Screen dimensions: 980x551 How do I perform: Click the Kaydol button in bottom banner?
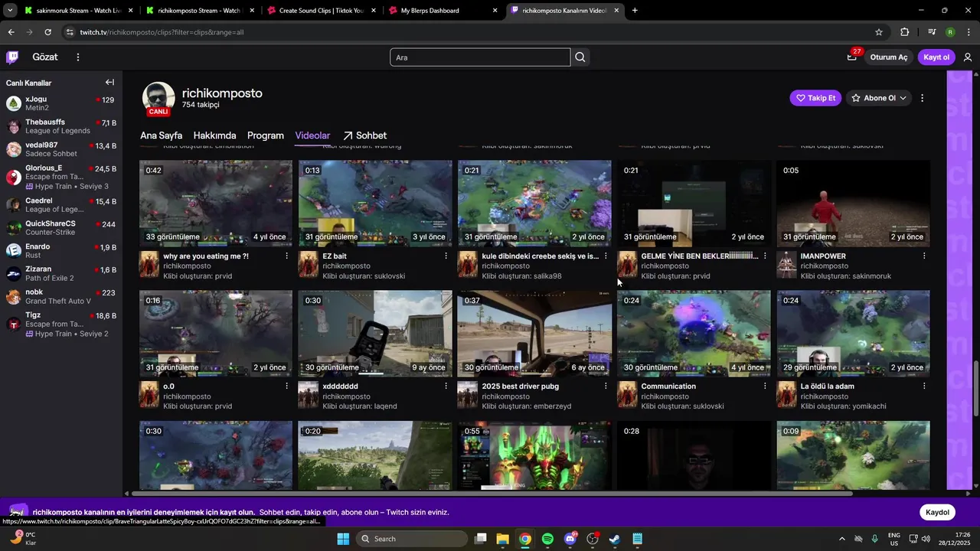click(937, 513)
